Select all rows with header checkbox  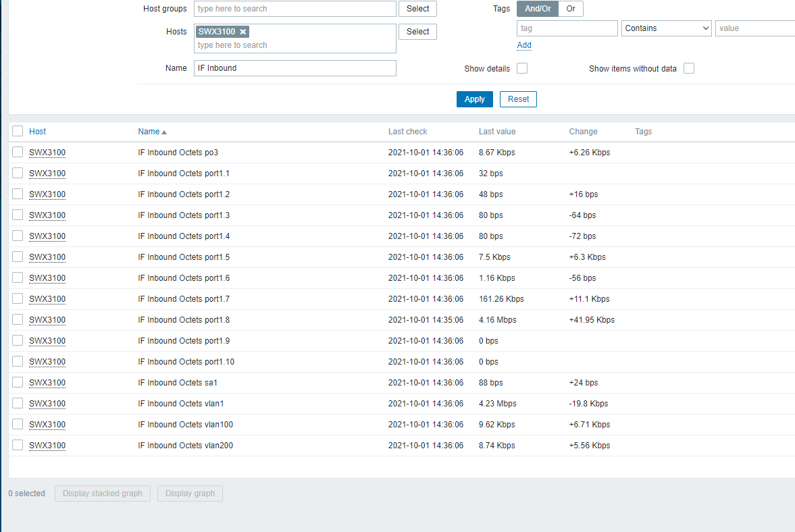click(x=18, y=131)
